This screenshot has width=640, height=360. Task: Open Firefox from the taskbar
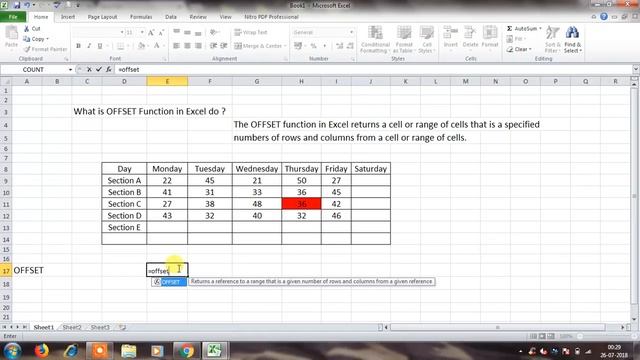[x=41, y=351]
